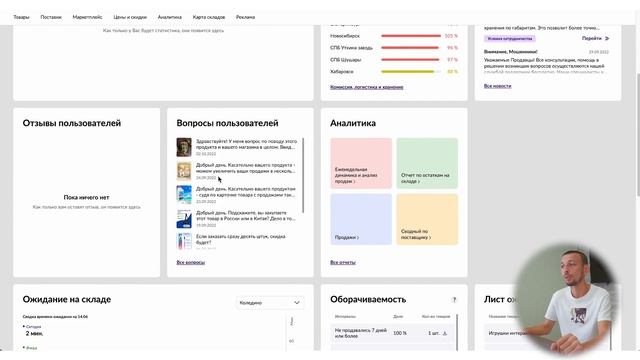This screenshot has width=640, height=360.
Task: Open the Товары menu
Action: coord(21,17)
